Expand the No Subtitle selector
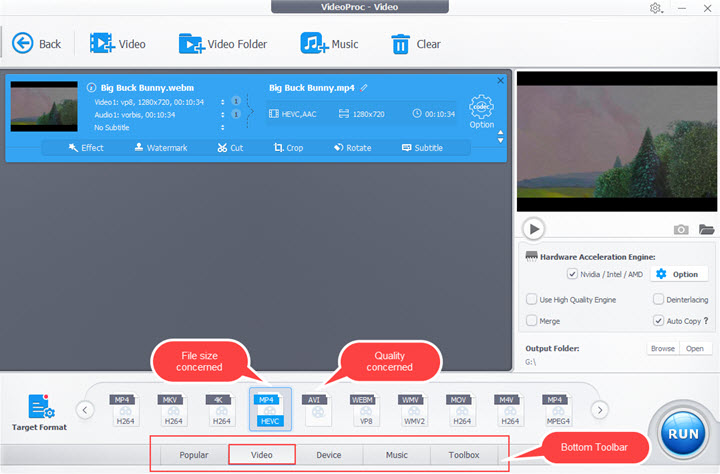Image resolution: width=720 pixels, height=474 pixels. click(x=223, y=128)
